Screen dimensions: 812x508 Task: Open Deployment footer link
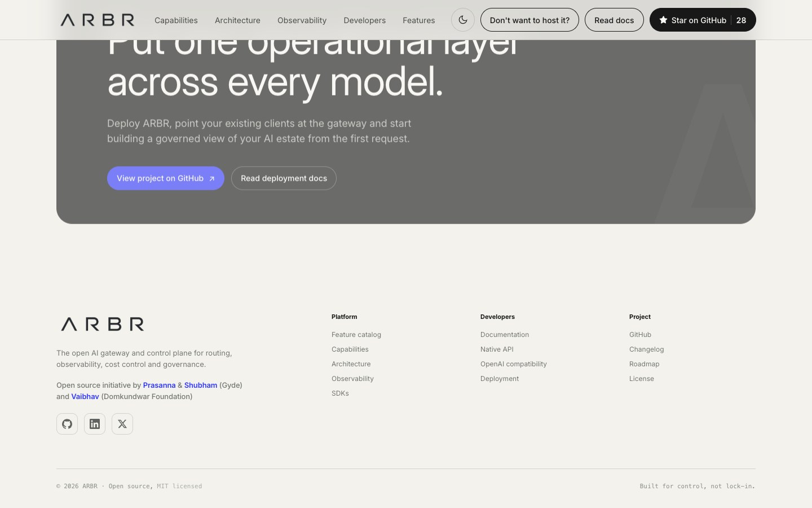click(500, 379)
